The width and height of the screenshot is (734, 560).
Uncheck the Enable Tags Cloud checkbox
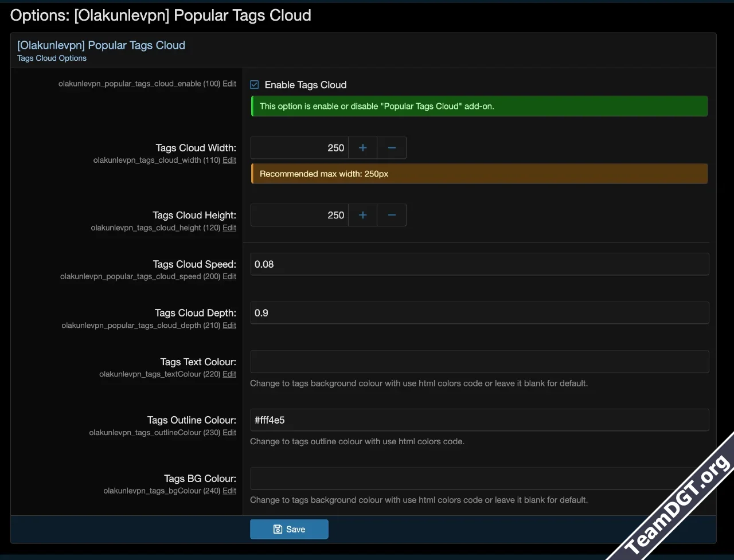tap(255, 85)
